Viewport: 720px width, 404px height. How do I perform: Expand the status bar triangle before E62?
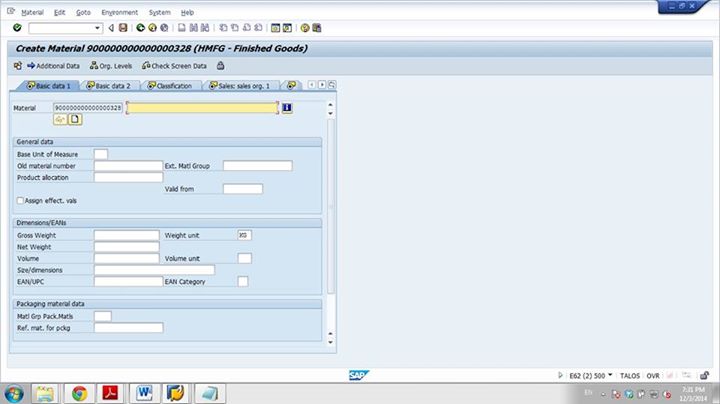coord(560,376)
